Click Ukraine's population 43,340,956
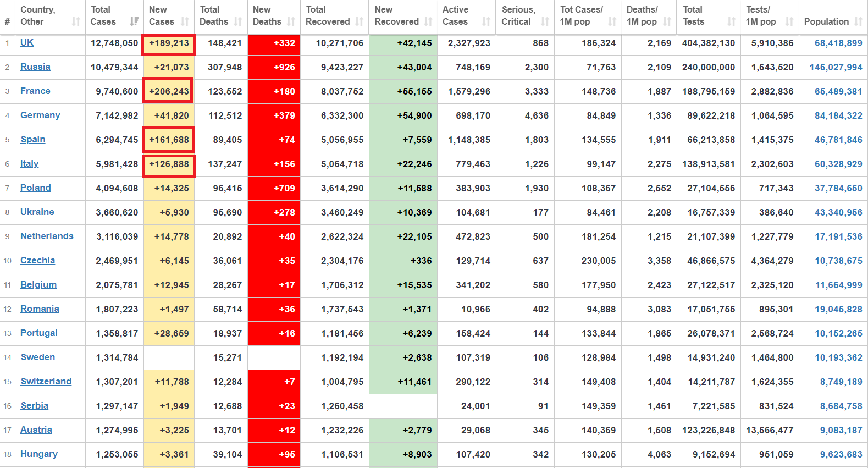Viewport: 868px width, 468px height. [x=838, y=212]
